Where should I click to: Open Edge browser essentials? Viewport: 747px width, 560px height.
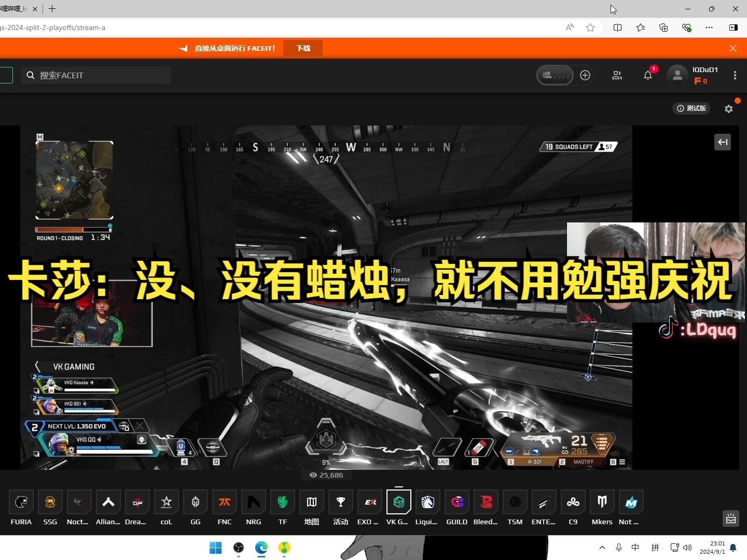tap(686, 27)
